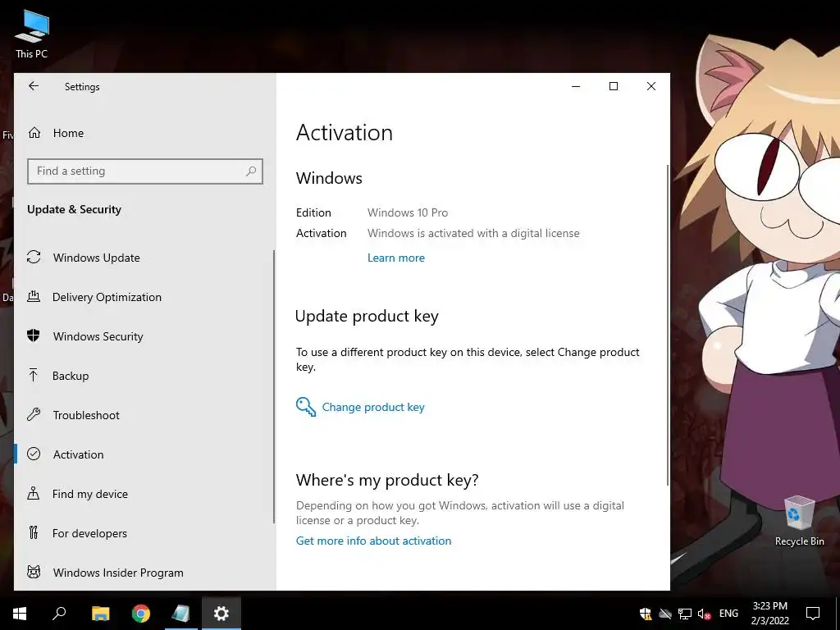Open Get more info about activation
Image resolution: width=840 pixels, height=630 pixels.
click(373, 541)
